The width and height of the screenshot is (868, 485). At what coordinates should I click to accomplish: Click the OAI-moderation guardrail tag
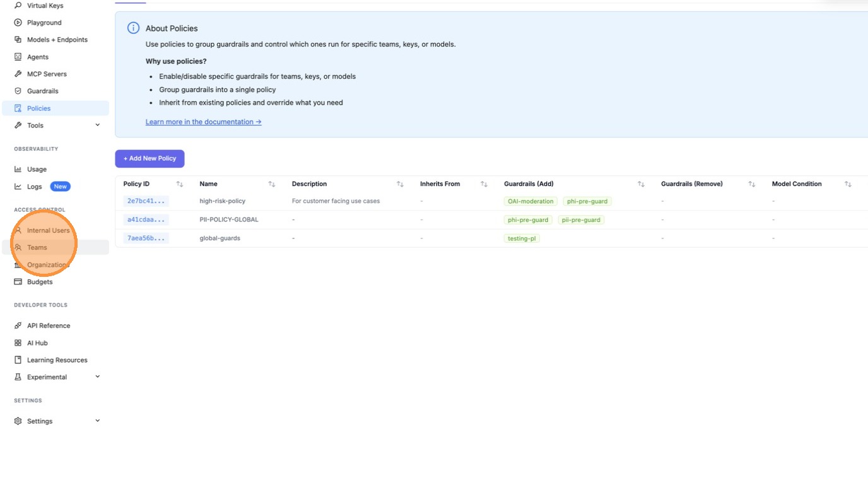click(x=531, y=201)
